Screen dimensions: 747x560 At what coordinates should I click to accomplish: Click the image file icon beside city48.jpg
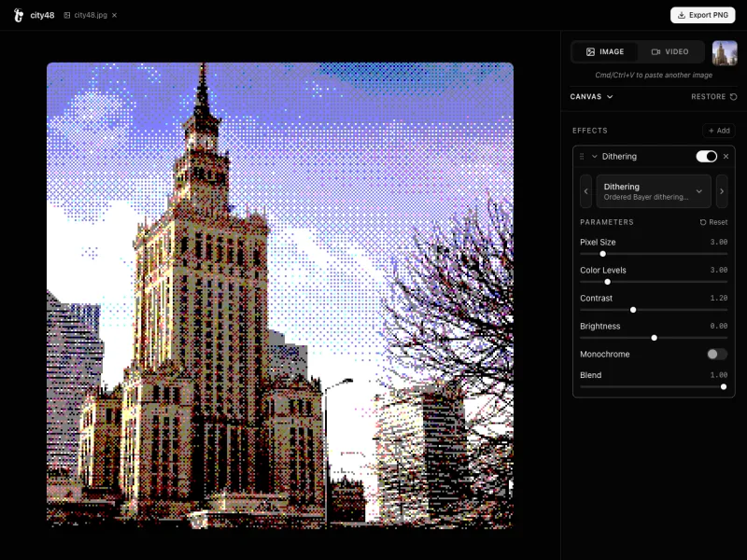(x=67, y=15)
